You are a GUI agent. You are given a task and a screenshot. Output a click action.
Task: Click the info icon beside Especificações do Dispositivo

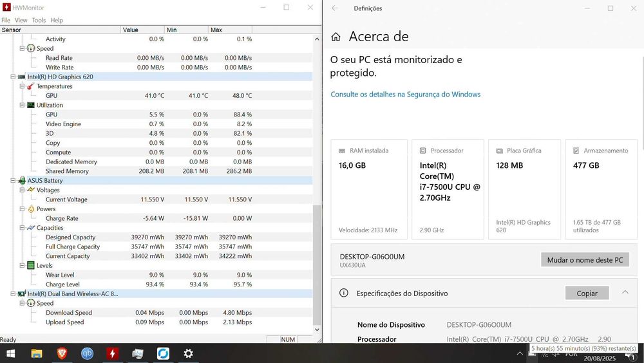pyautogui.click(x=343, y=293)
